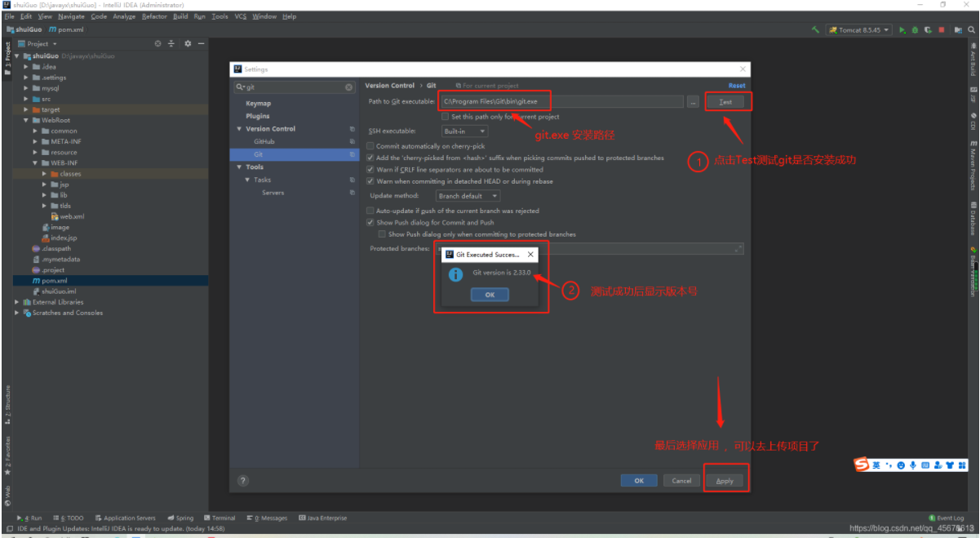Click the settings search field
This screenshot has height=538, width=980.
(295, 87)
